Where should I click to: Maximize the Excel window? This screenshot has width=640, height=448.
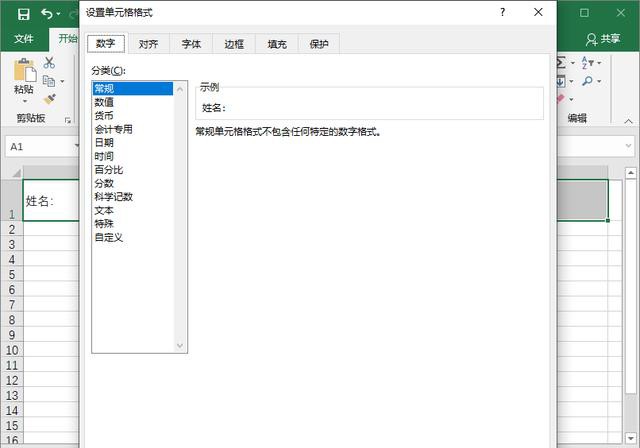tap(584, 13)
